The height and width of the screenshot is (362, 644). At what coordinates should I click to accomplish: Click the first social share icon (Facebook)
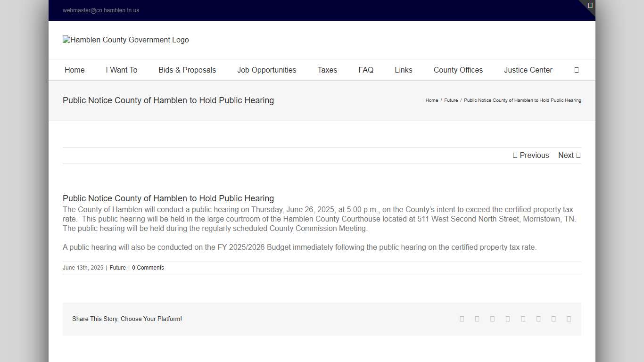pyautogui.click(x=462, y=319)
